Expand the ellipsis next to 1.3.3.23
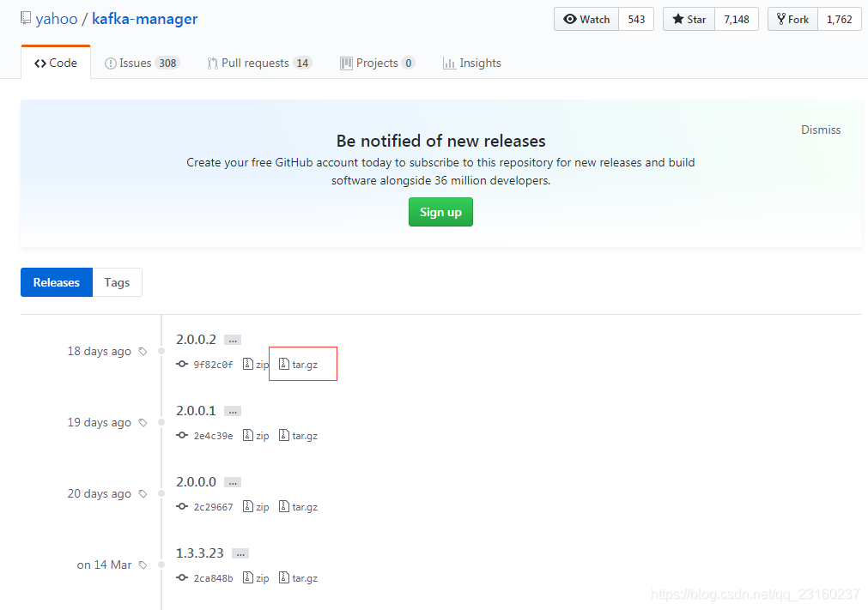 [240, 553]
